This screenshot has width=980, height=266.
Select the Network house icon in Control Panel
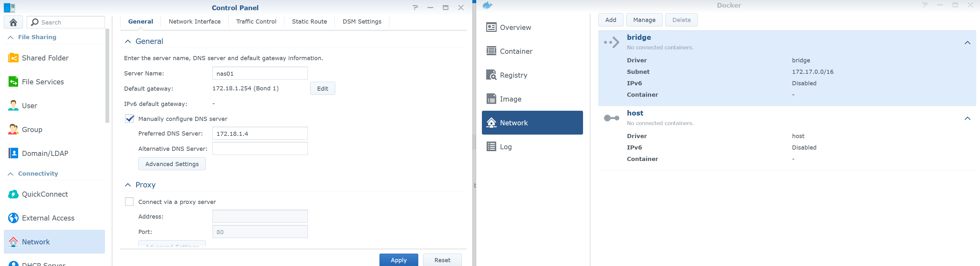13,241
